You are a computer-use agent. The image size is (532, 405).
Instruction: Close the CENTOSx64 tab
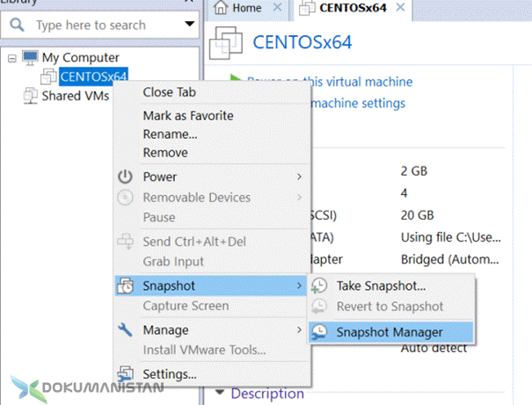pyautogui.click(x=400, y=7)
